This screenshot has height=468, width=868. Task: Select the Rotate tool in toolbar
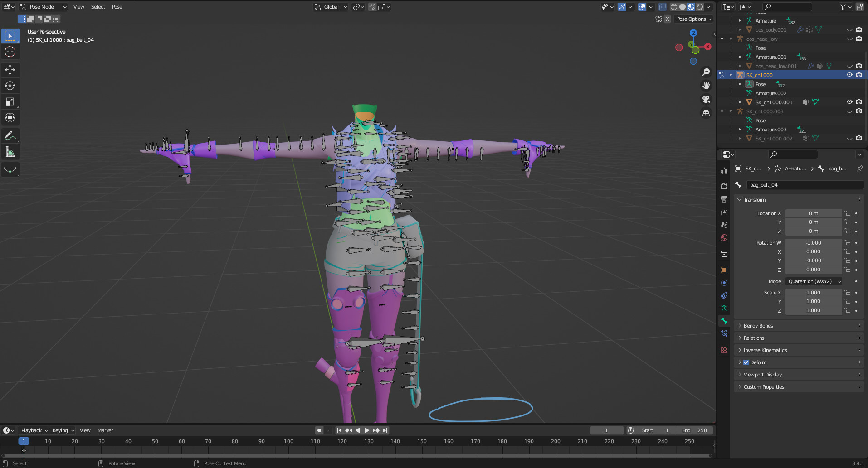(10, 86)
